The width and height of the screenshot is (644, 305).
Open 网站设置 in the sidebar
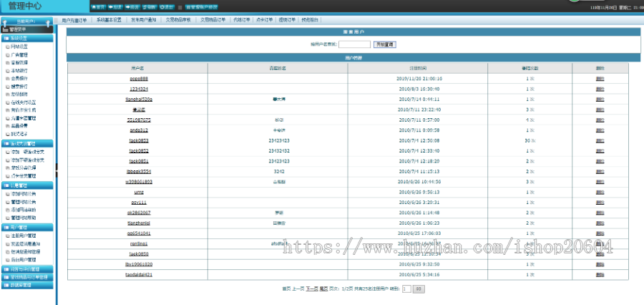click(x=19, y=47)
